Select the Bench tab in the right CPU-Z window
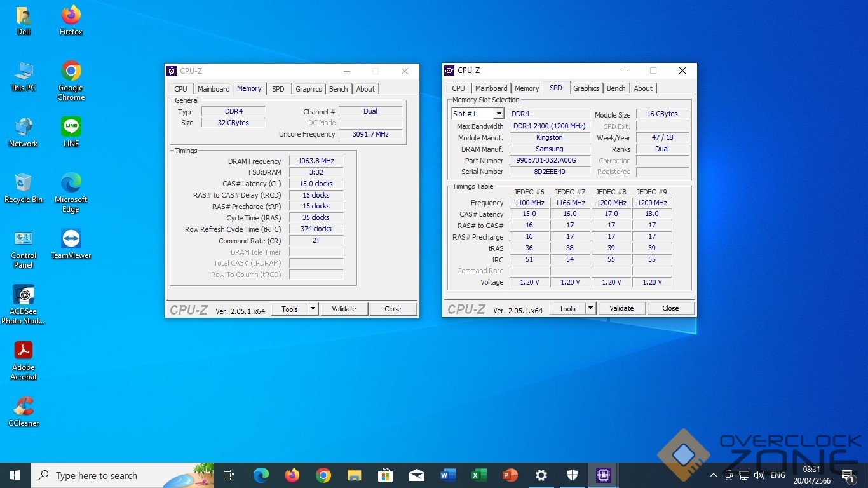868x488 pixels. [616, 88]
